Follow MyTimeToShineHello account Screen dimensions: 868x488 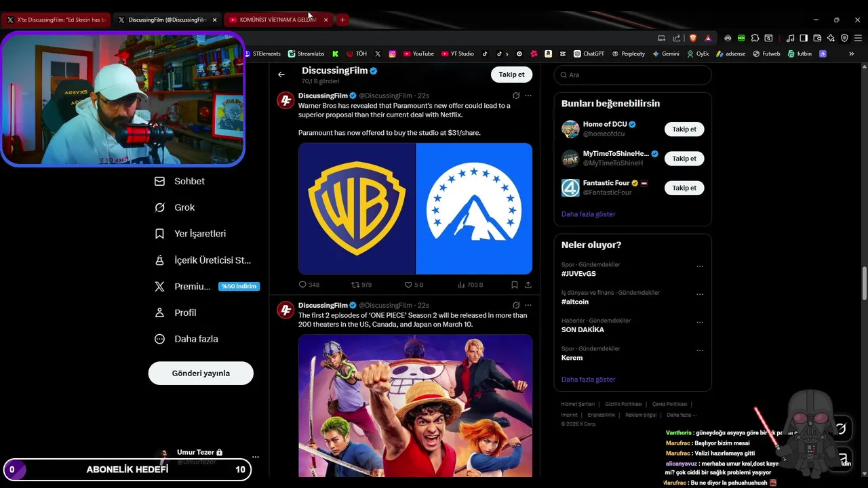pyautogui.click(x=684, y=159)
